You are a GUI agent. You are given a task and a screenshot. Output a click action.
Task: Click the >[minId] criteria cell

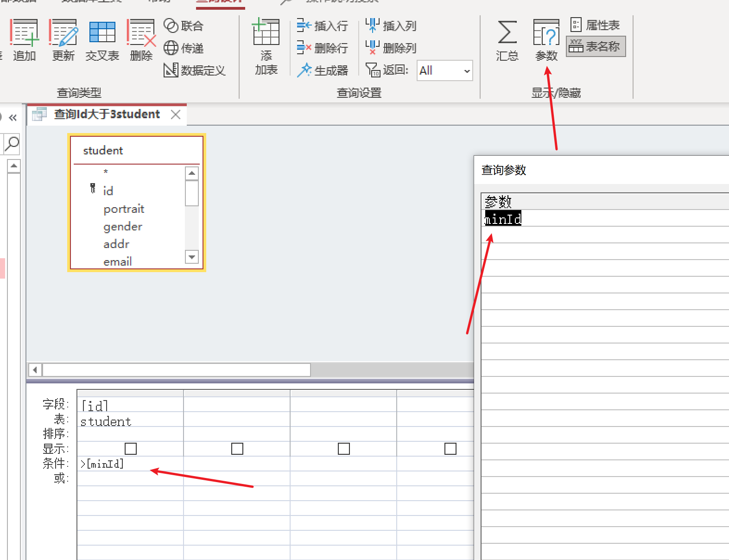tap(130, 464)
